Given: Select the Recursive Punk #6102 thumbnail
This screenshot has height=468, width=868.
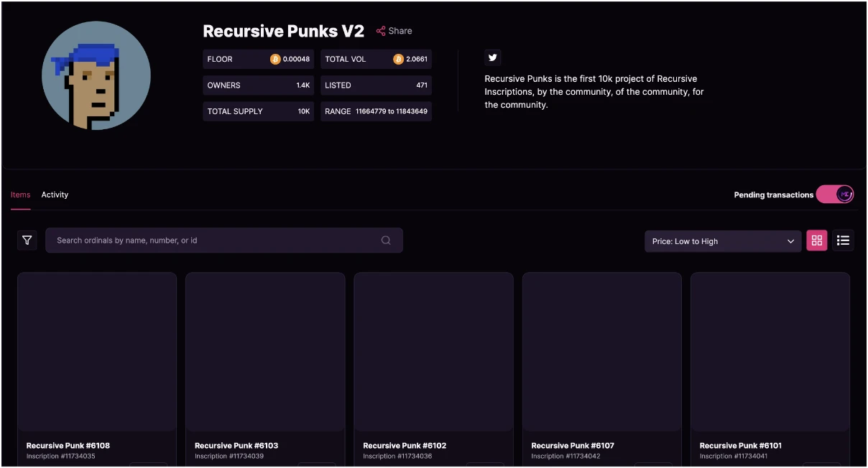Looking at the screenshot, I should (433, 352).
